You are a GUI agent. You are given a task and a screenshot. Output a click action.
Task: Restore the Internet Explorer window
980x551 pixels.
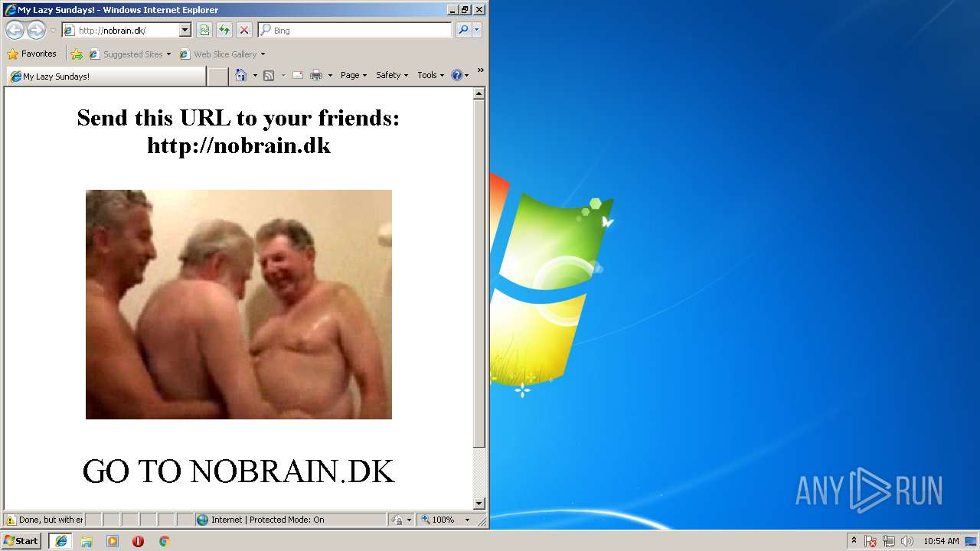(465, 10)
